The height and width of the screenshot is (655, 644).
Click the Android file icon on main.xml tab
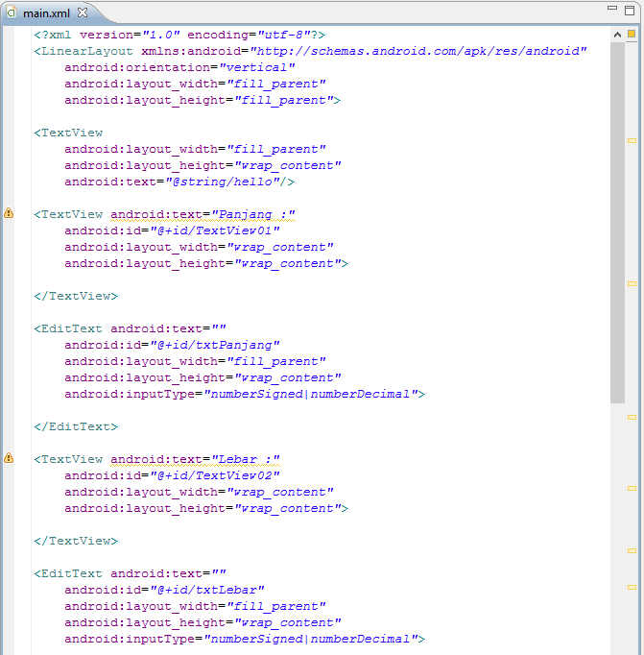coord(12,12)
